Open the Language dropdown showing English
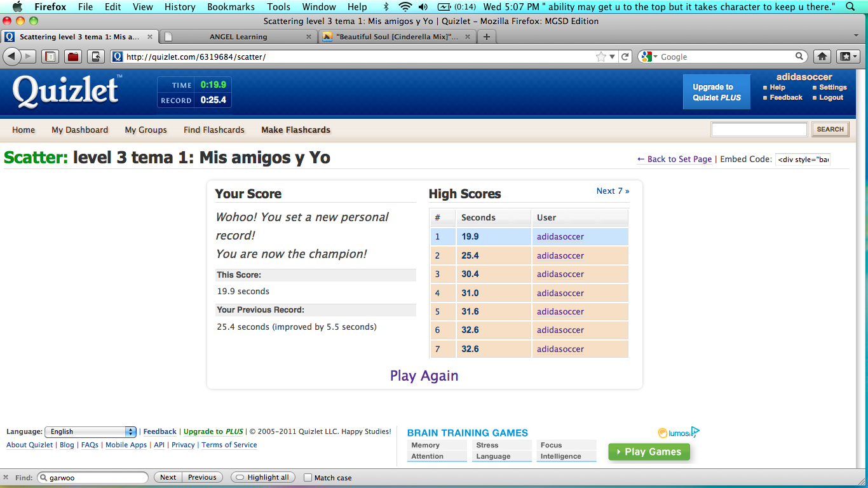Image resolution: width=868 pixels, height=488 pixels. click(x=90, y=431)
